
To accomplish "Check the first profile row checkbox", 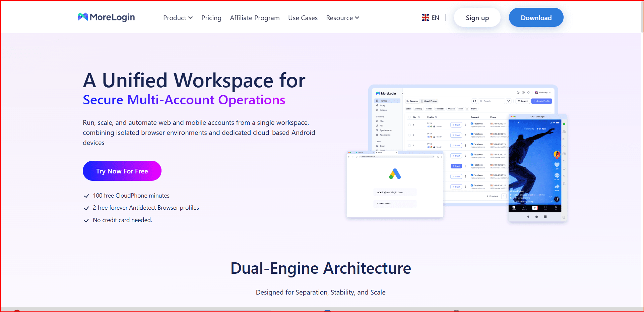I will 409,125.
